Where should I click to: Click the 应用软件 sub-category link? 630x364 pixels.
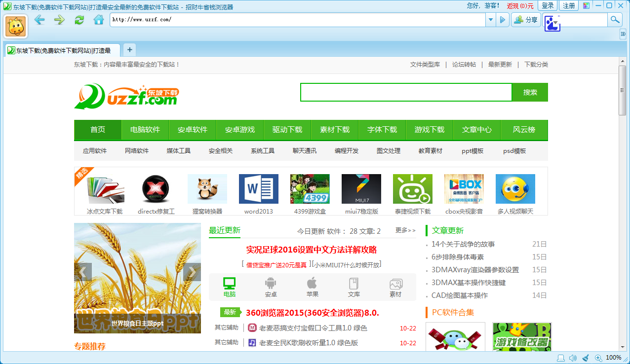pyautogui.click(x=95, y=151)
